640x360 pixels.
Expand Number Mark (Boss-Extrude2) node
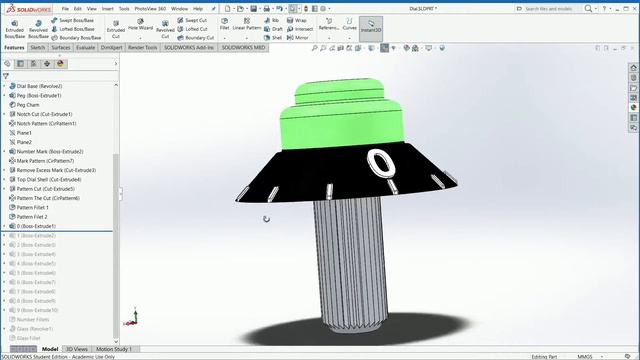(x=4, y=151)
